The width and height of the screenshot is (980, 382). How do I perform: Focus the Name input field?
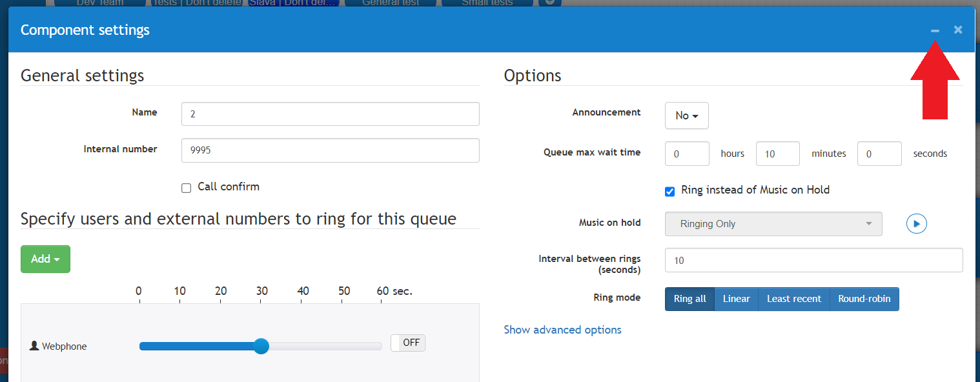click(x=331, y=114)
